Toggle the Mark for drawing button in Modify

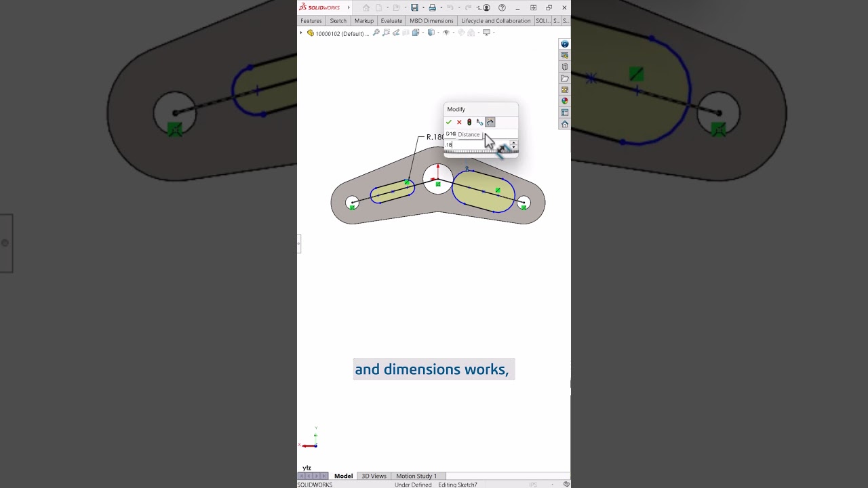tap(490, 122)
